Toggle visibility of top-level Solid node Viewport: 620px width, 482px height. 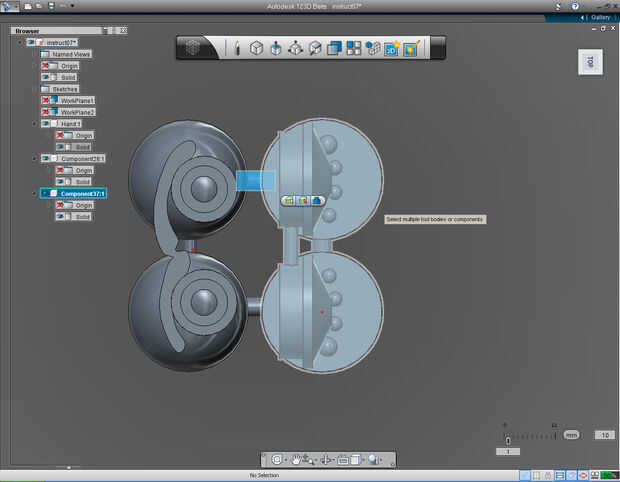point(45,77)
